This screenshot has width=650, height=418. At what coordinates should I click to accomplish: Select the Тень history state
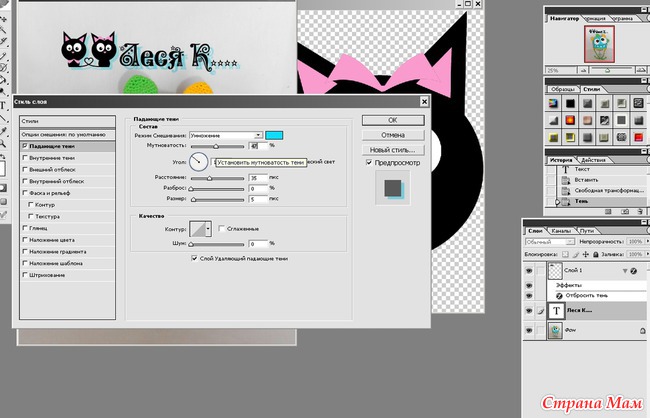click(x=582, y=201)
